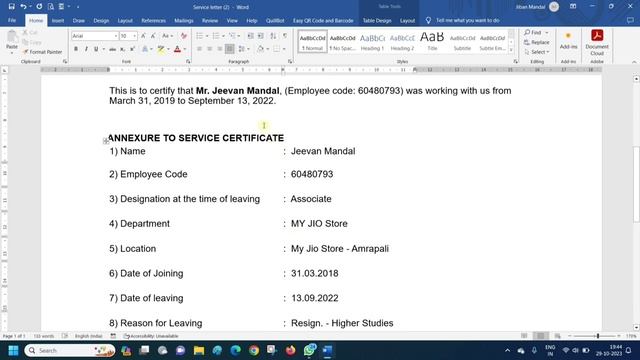Toggle Underline formatting

[96, 49]
